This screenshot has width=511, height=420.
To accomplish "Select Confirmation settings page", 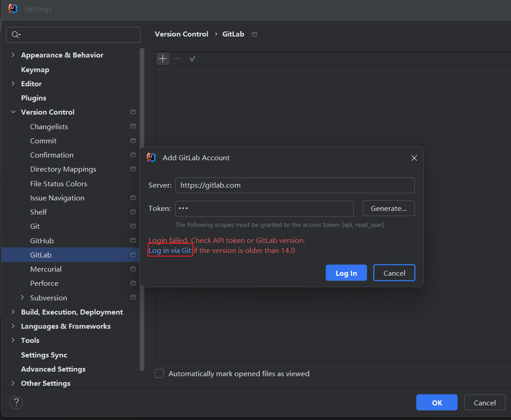I will 52,155.
